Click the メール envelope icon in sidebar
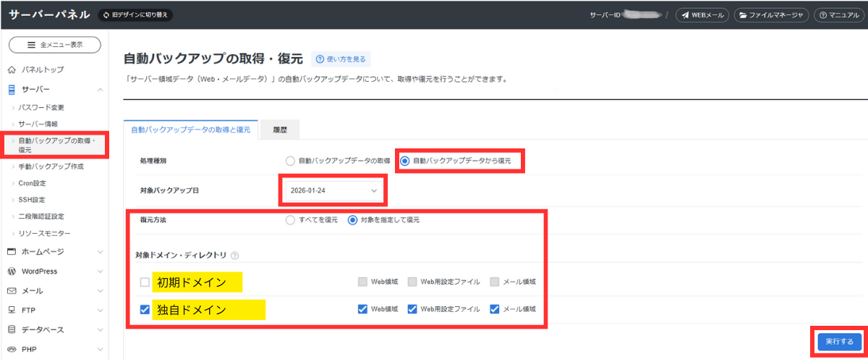868x362 pixels. [12, 291]
